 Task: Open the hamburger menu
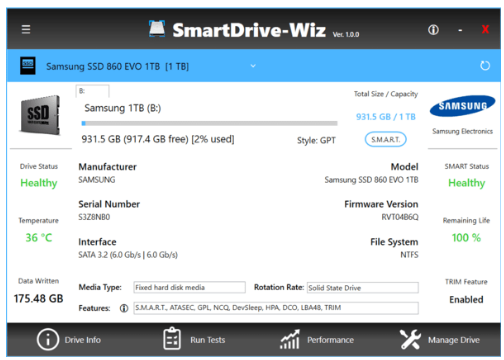click(26, 29)
